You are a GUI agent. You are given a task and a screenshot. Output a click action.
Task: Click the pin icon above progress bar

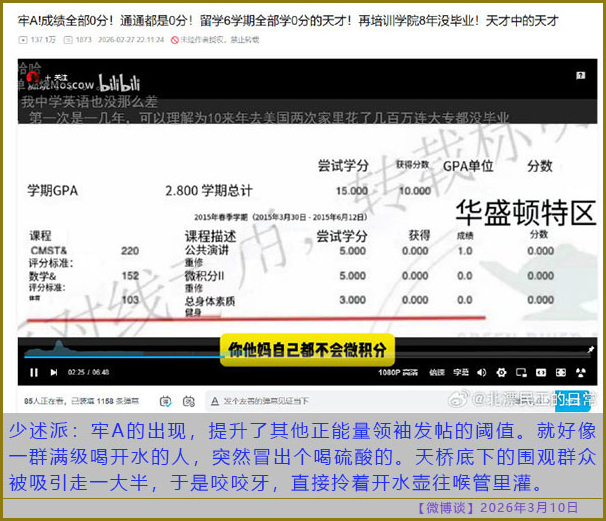(x=590, y=349)
